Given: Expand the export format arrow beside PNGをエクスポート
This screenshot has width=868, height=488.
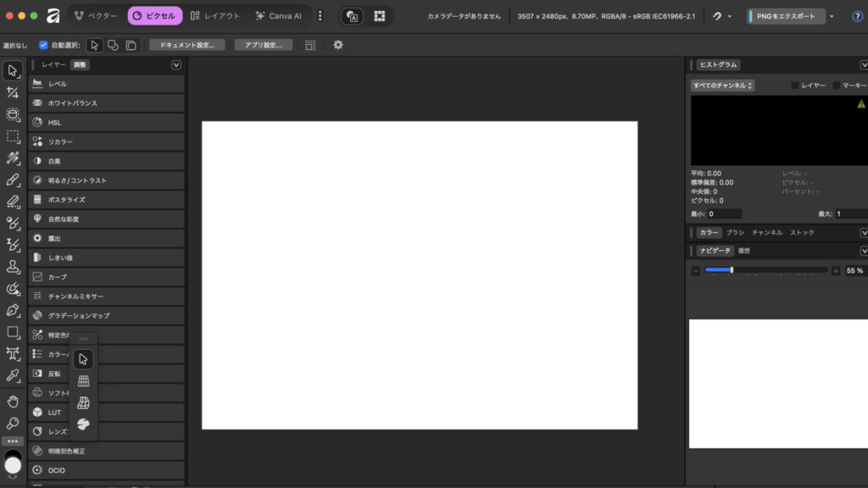Looking at the screenshot, I should (x=832, y=16).
